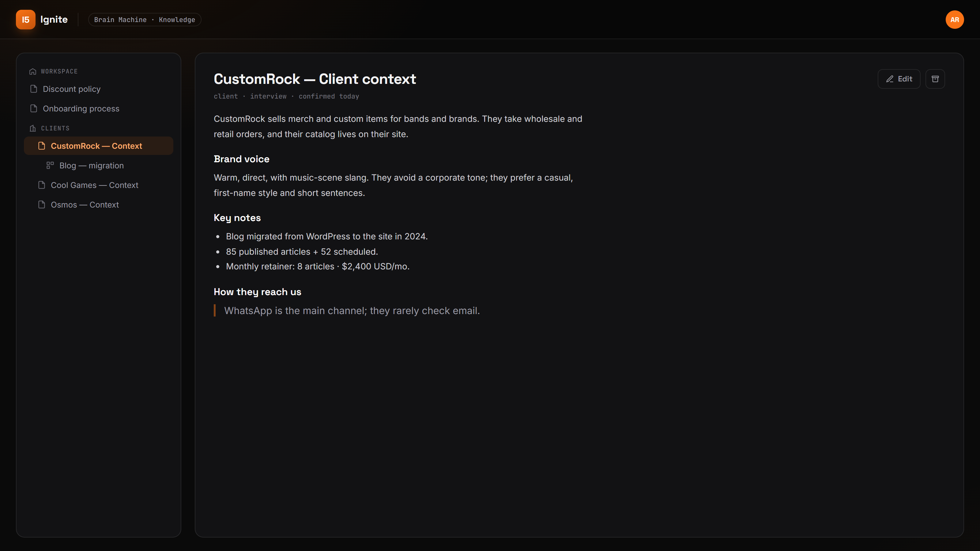Click the archive icon button
The width and height of the screenshot is (980, 551).
[x=935, y=79]
